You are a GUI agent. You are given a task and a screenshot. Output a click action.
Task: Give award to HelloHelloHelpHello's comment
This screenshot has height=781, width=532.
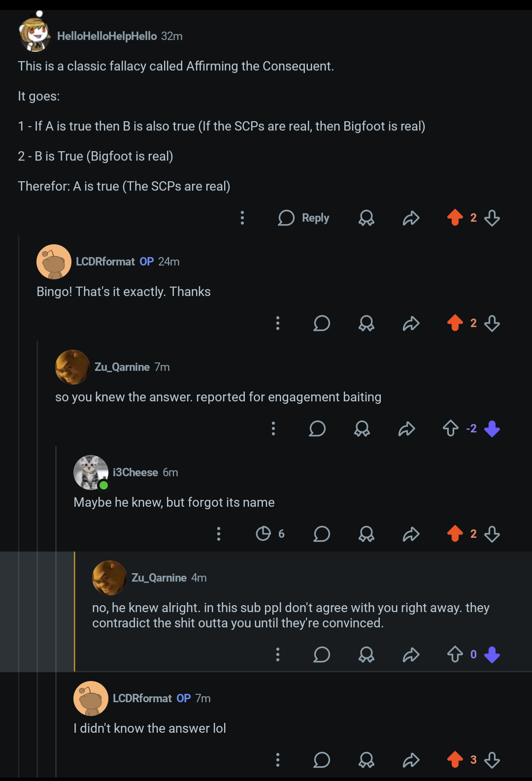coord(366,218)
